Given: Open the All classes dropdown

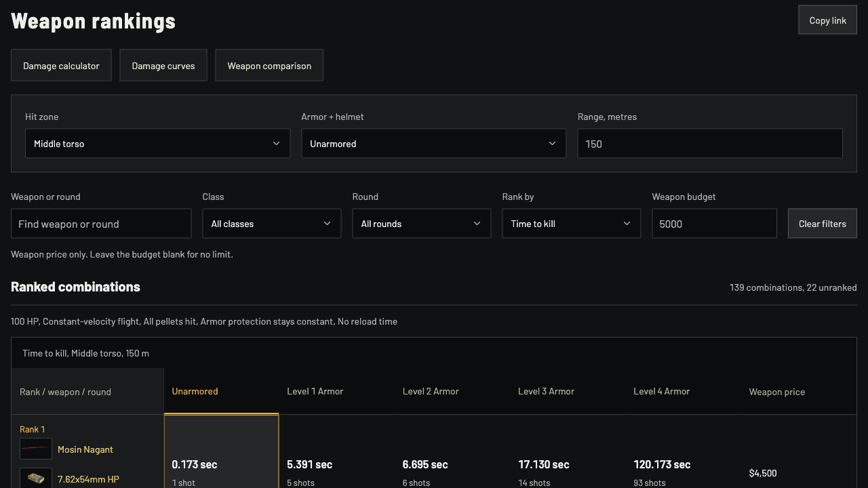Looking at the screenshot, I should point(272,224).
